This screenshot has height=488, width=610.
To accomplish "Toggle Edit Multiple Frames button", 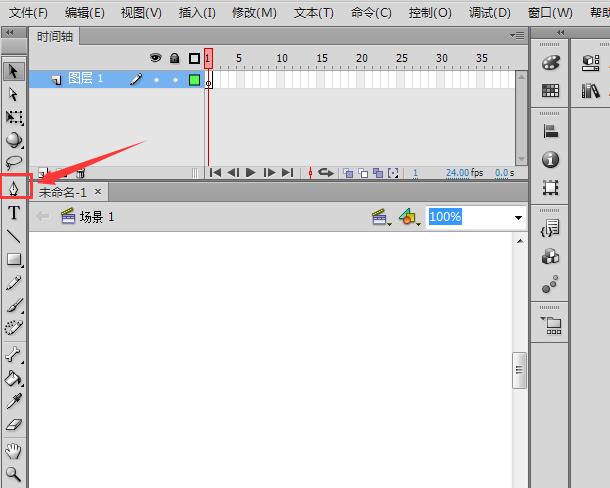I will pos(378,173).
